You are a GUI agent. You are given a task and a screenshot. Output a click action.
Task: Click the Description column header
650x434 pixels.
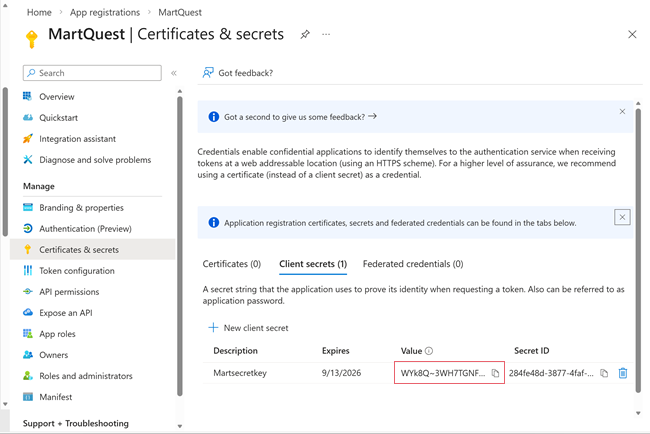[x=235, y=351]
